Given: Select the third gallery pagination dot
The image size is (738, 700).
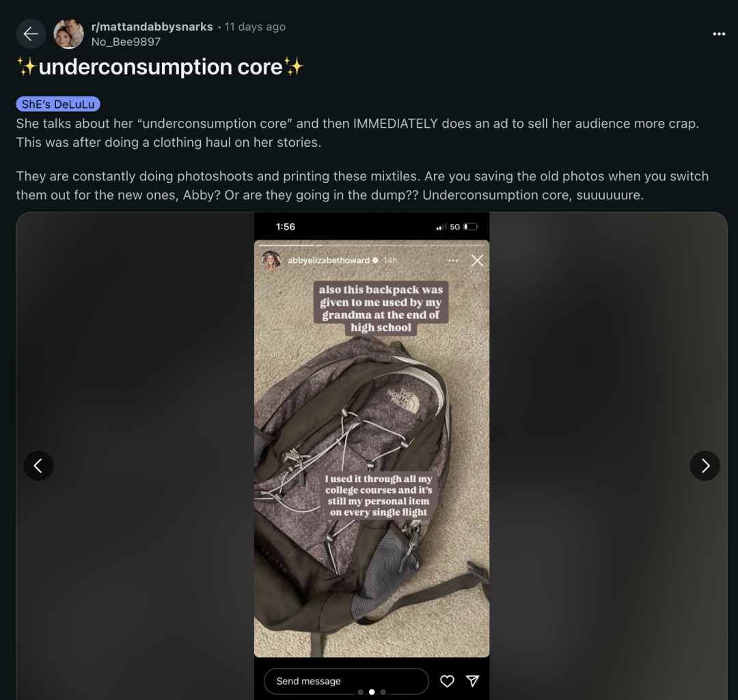Looking at the screenshot, I should pyautogui.click(x=383, y=692).
